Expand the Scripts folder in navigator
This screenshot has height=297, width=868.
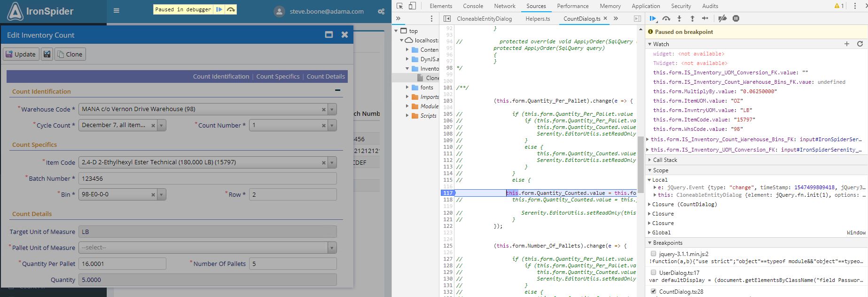407,116
